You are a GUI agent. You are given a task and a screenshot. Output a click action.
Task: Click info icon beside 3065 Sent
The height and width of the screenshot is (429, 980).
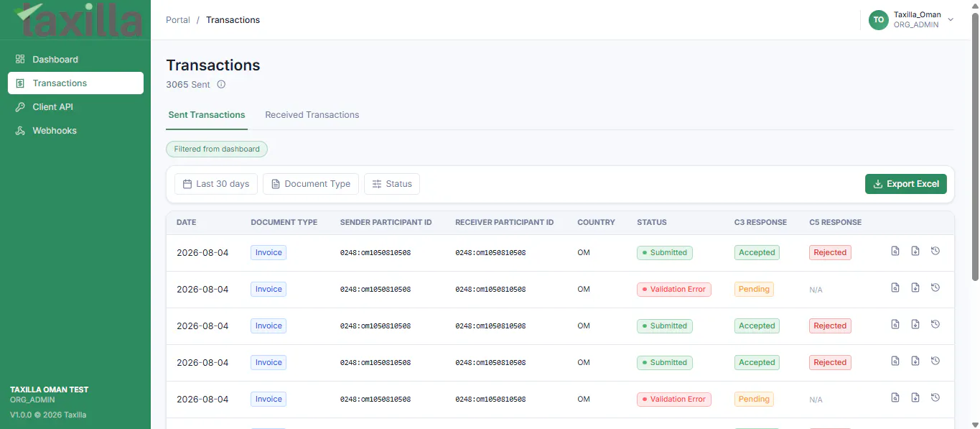tap(221, 84)
